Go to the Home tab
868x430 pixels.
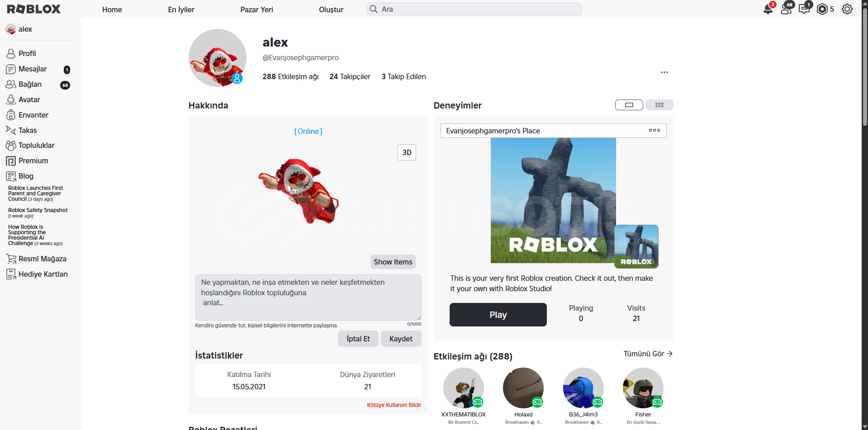tap(112, 9)
